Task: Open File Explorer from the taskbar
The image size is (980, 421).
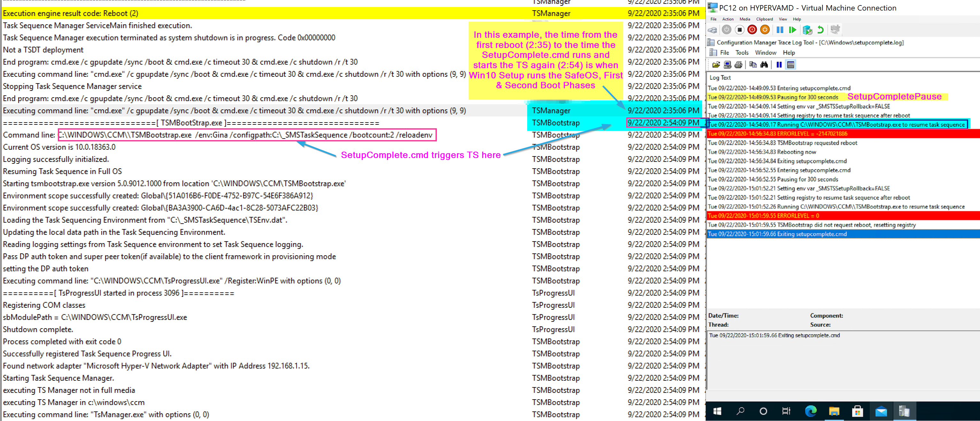Action: [x=834, y=411]
